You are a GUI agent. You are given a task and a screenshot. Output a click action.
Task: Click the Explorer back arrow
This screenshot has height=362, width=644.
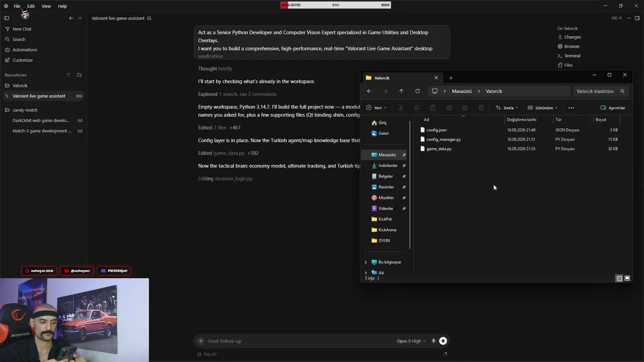tap(369, 91)
